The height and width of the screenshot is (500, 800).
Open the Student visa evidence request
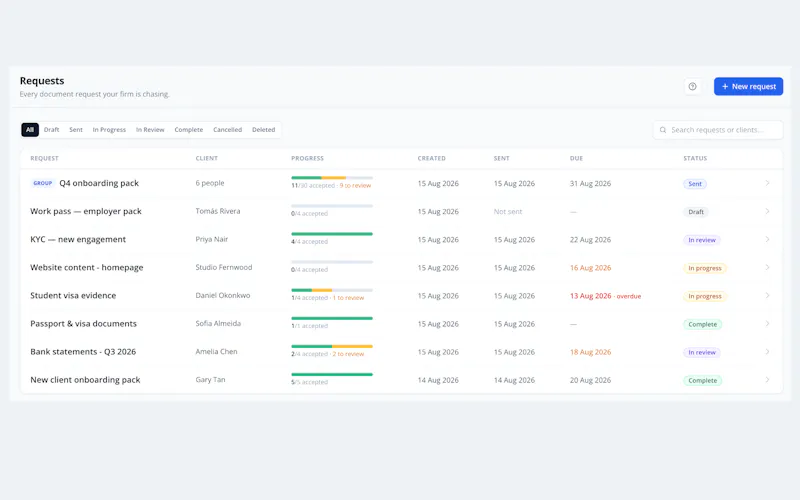tap(73, 295)
